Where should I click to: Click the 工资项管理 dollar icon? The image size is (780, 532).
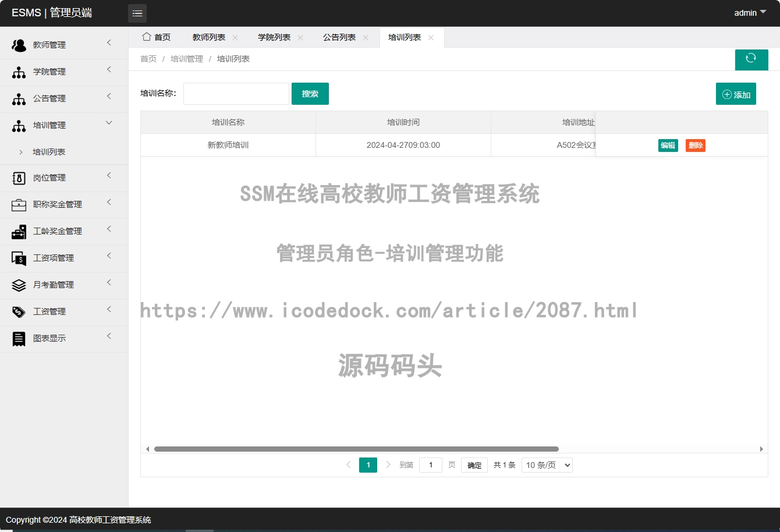point(19,258)
